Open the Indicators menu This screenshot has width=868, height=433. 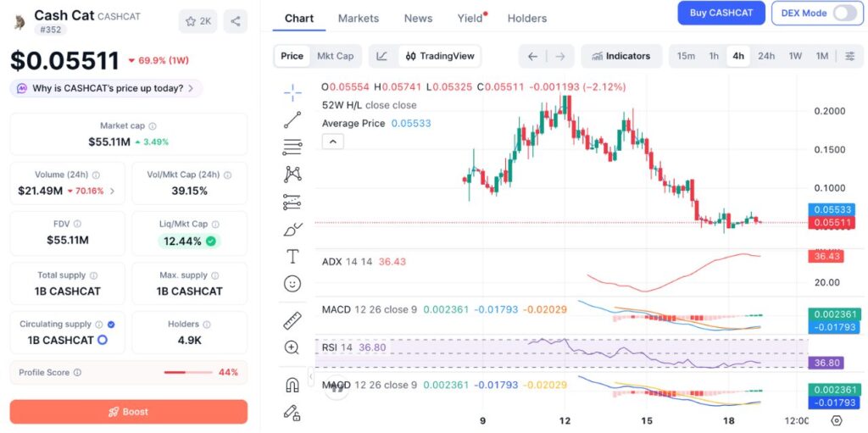(621, 56)
